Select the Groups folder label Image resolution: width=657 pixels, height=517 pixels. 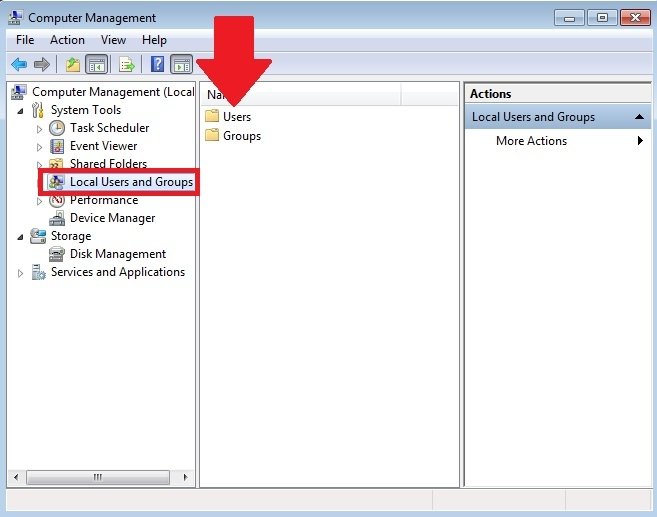pyautogui.click(x=242, y=136)
